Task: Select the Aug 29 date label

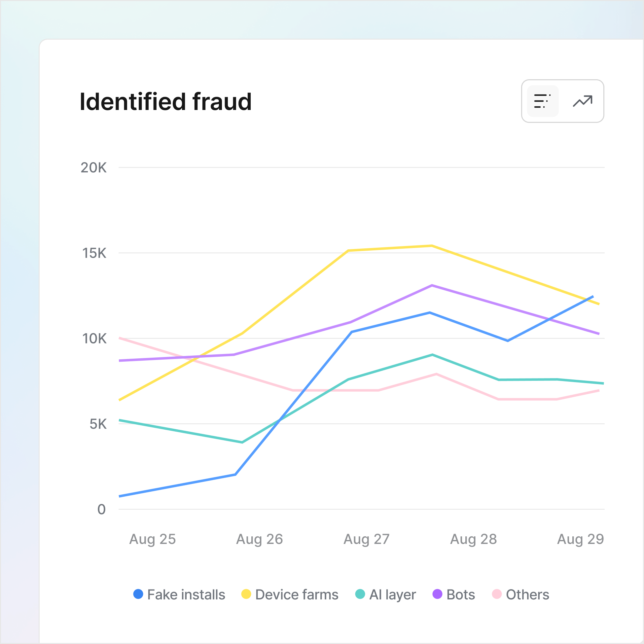Action: click(581, 539)
